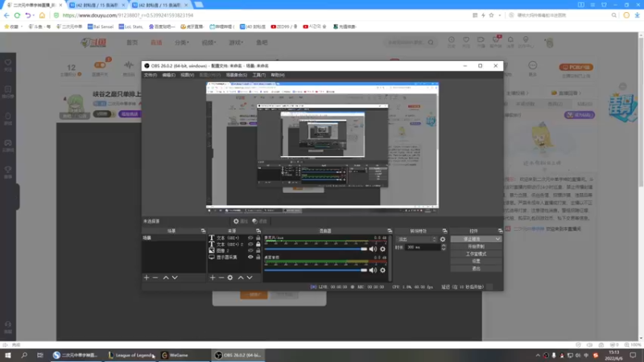Pop out the Sources dock with its header icon

click(258, 231)
